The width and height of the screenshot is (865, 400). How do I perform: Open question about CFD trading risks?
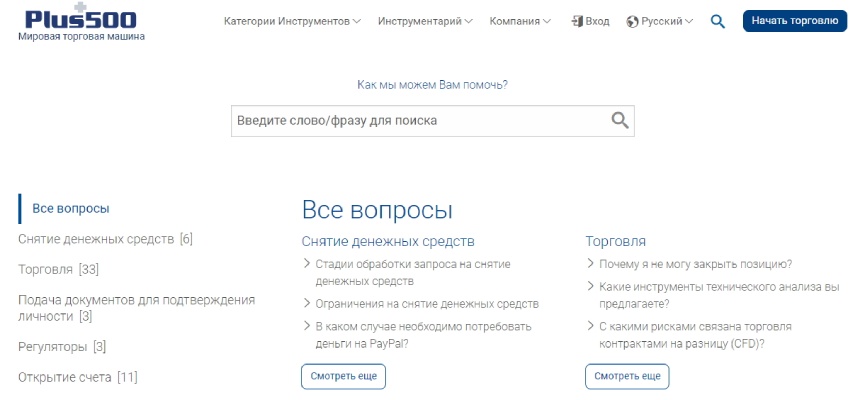point(695,334)
